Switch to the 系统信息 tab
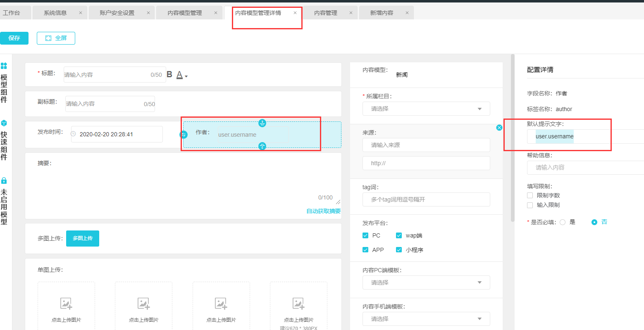Viewport: 644px width, 330px height. tap(55, 13)
